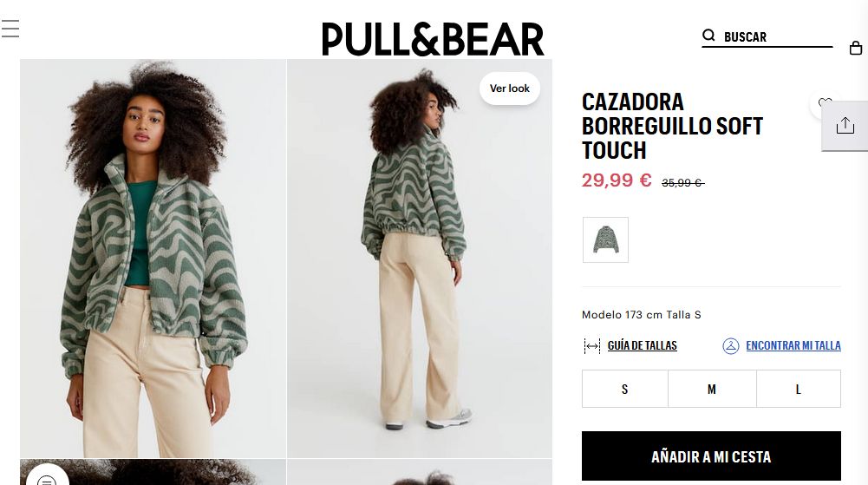The width and height of the screenshot is (868, 485).
Task: Click the hanger find-my-size icon
Action: pyautogui.click(x=731, y=346)
